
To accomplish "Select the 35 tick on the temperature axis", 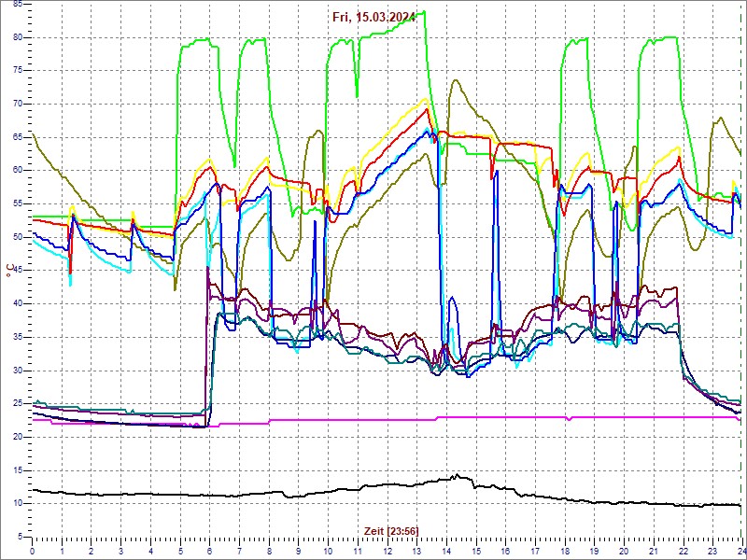I will tap(18, 338).
